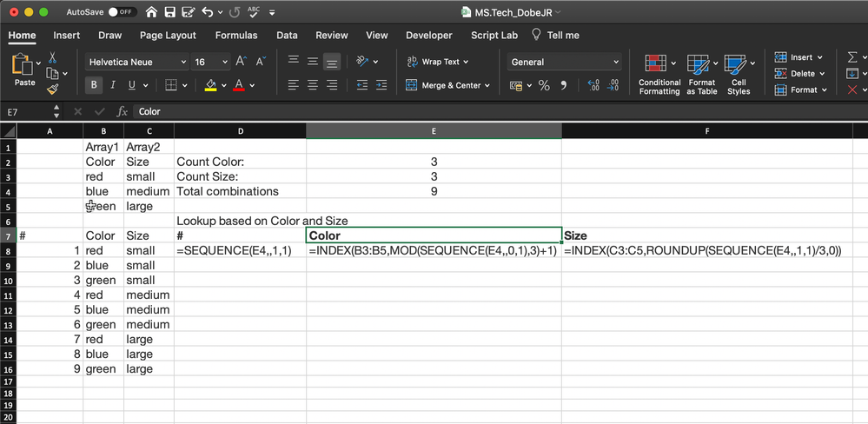Align right horizontally
868x424 pixels.
tap(332, 85)
